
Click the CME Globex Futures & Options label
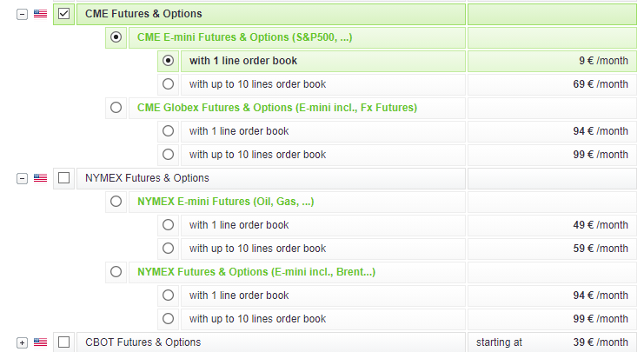click(277, 108)
